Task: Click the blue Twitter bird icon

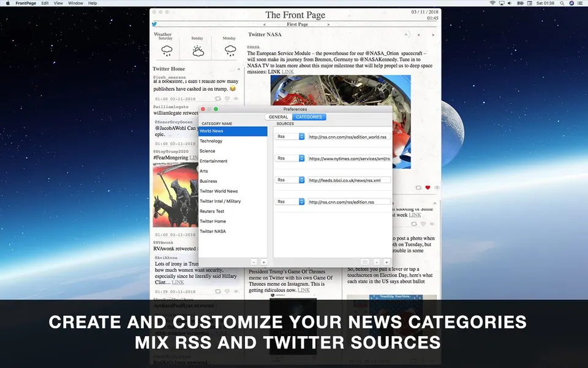Action: pos(154,25)
